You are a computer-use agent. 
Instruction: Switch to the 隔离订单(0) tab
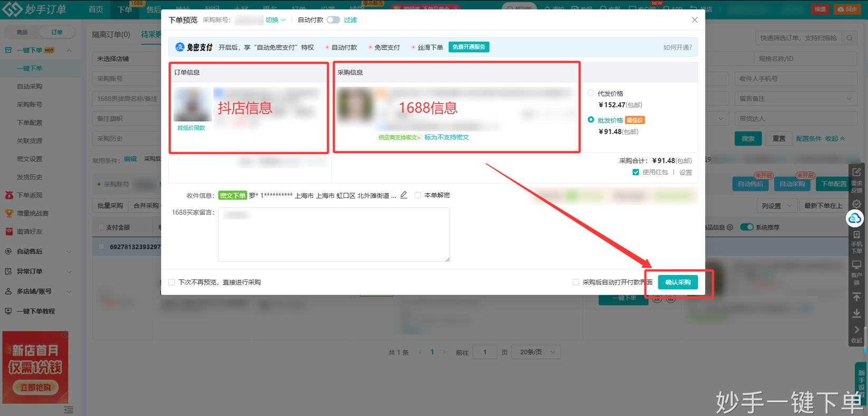111,34
